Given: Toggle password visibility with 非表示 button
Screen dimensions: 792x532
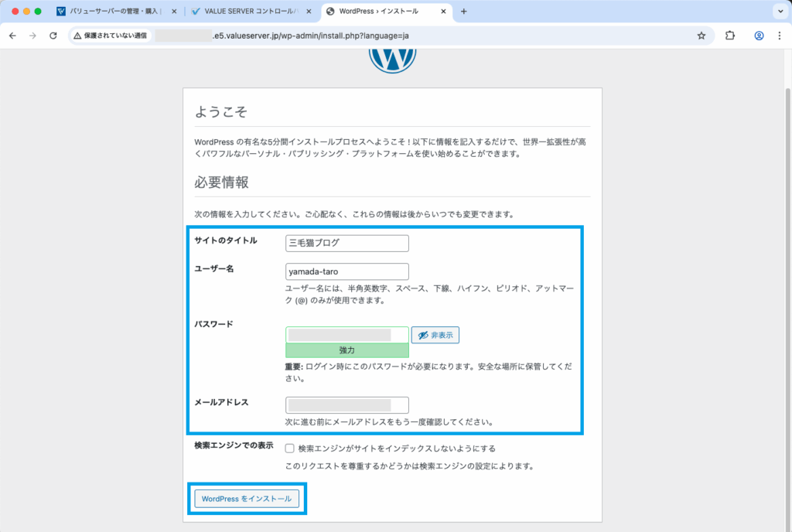Looking at the screenshot, I should 435,335.
